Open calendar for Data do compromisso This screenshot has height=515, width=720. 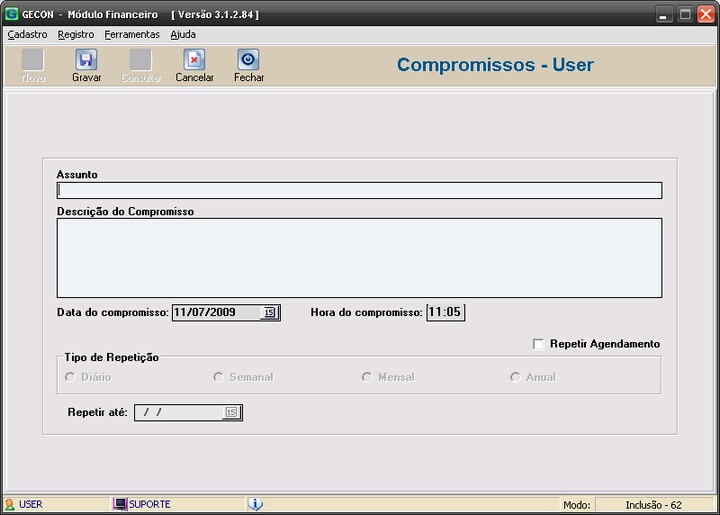click(x=270, y=312)
